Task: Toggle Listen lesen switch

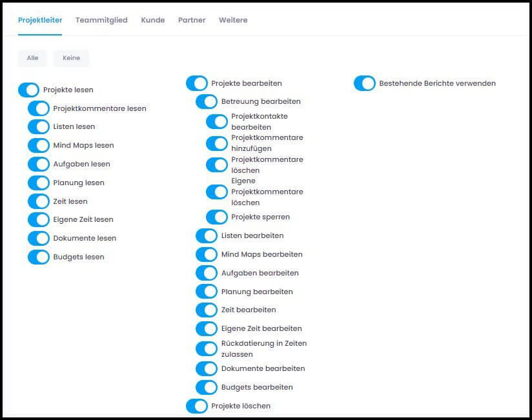Action: tap(39, 127)
